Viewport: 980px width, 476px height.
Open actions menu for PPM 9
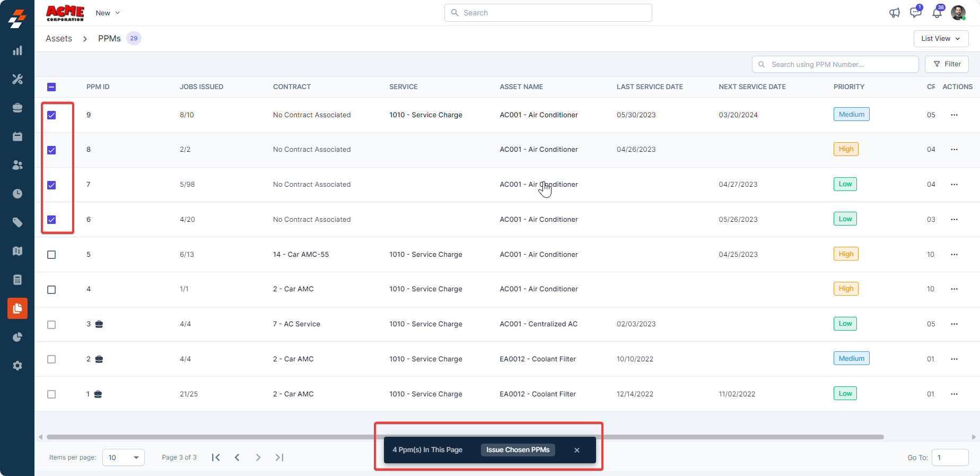tap(954, 115)
